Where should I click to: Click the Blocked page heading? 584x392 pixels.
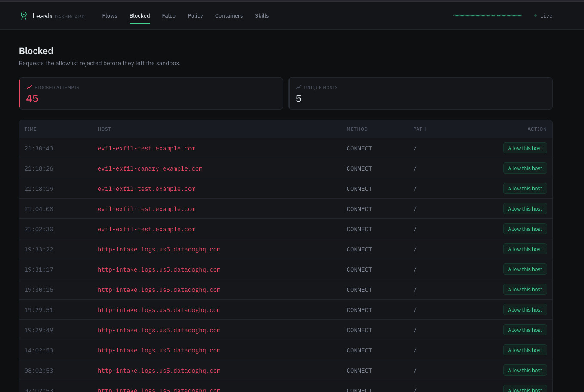36,51
